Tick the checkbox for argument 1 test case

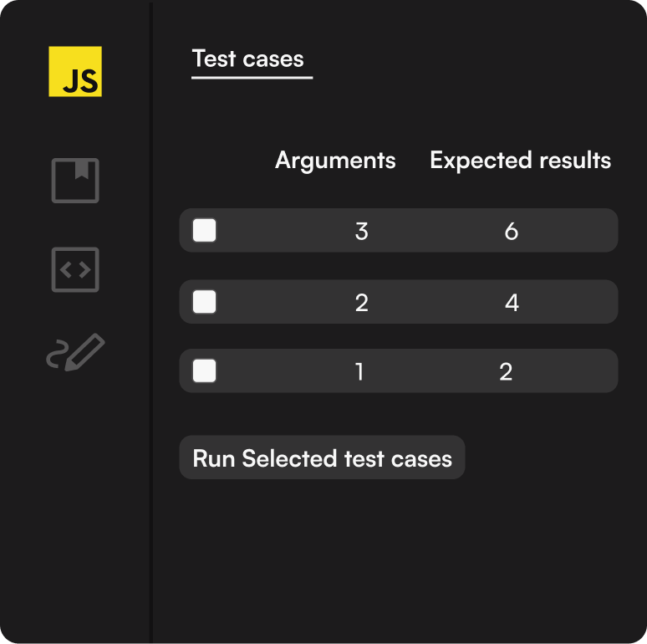pyautogui.click(x=205, y=371)
